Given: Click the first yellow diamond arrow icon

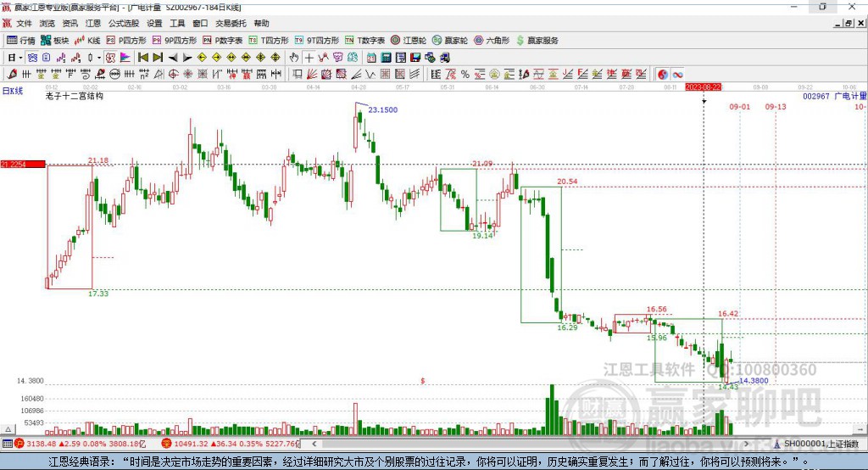Looking at the screenshot, I should (x=202, y=58).
